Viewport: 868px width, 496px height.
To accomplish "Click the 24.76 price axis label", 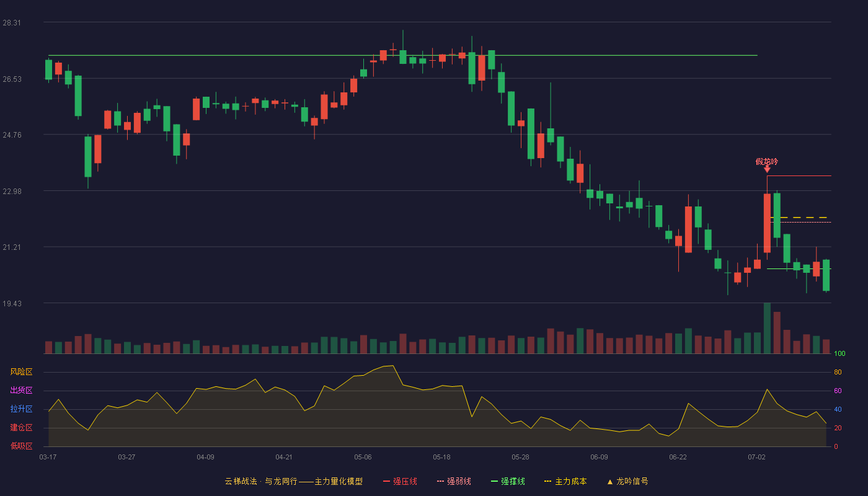I will pyautogui.click(x=12, y=135).
